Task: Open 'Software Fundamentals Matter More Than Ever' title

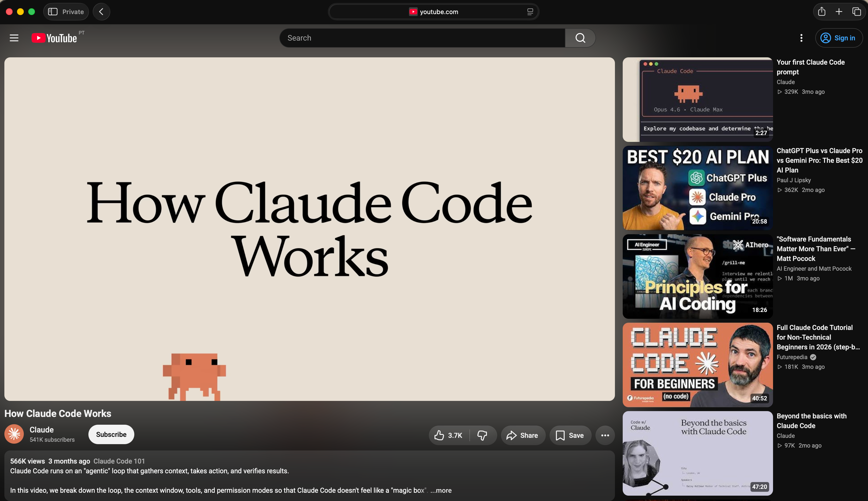Action: [816, 249]
